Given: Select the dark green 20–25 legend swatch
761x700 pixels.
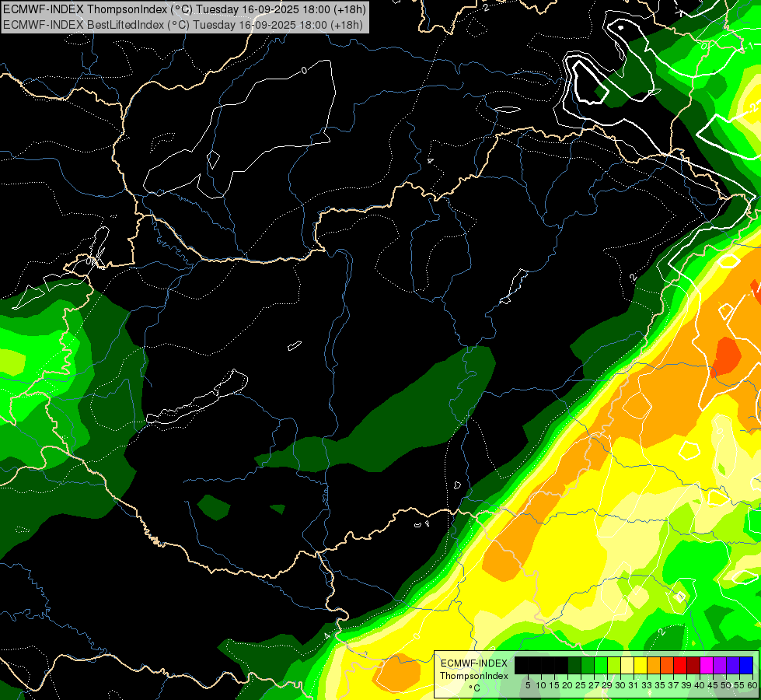Looking at the screenshot, I should coord(574,665).
